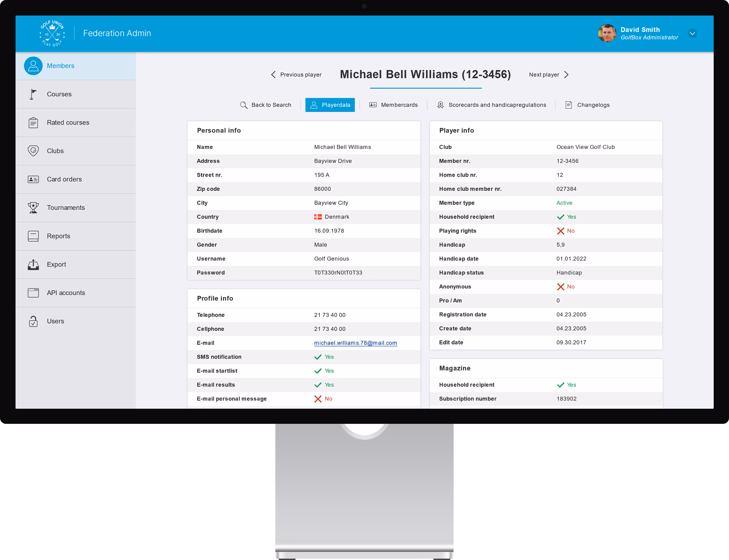
Task: Open Scorecards and handicapregulations tab
Action: (492, 105)
